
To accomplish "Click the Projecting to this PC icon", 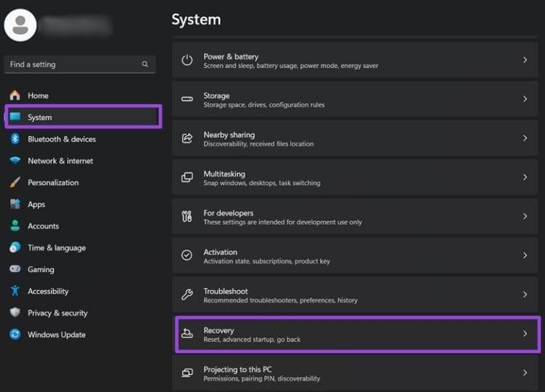I will [x=187, y=373].
